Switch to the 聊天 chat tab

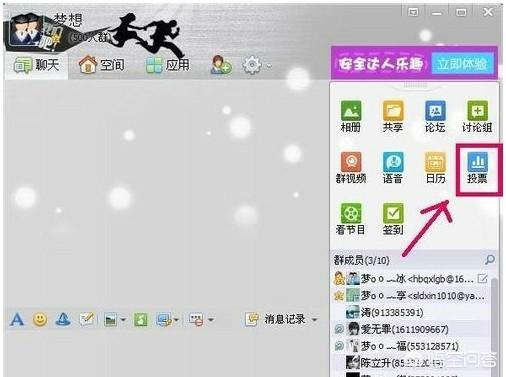pos(37,65)
